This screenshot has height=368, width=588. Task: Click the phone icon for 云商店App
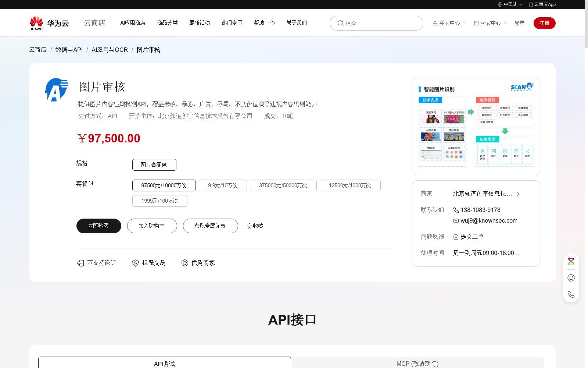[x=531, y=4]
